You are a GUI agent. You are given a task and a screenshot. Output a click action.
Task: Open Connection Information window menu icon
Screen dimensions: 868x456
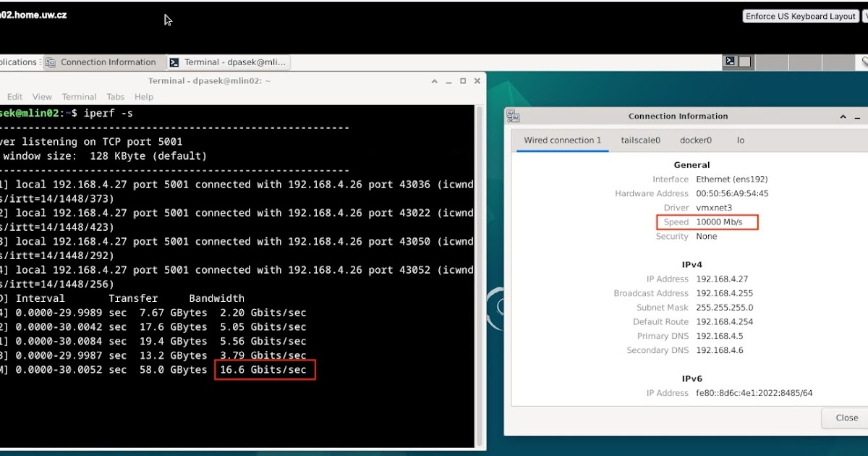click(x=513, y=116)
